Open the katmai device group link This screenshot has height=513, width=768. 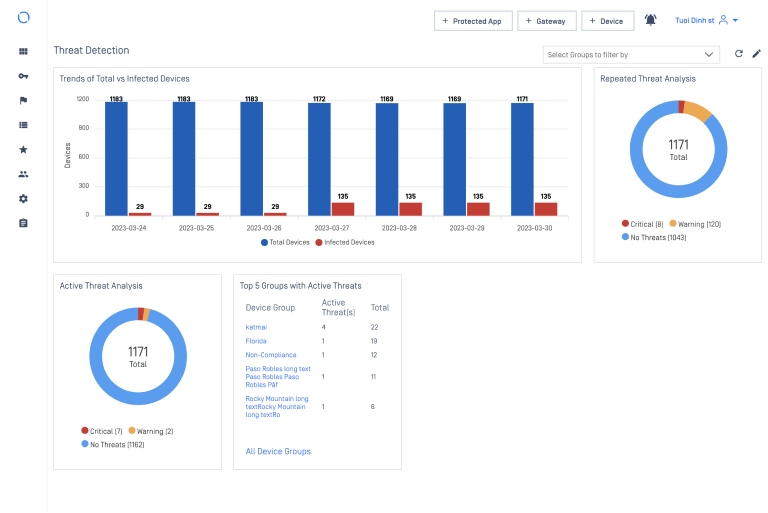pyautogui.click(x=257, y=327)
